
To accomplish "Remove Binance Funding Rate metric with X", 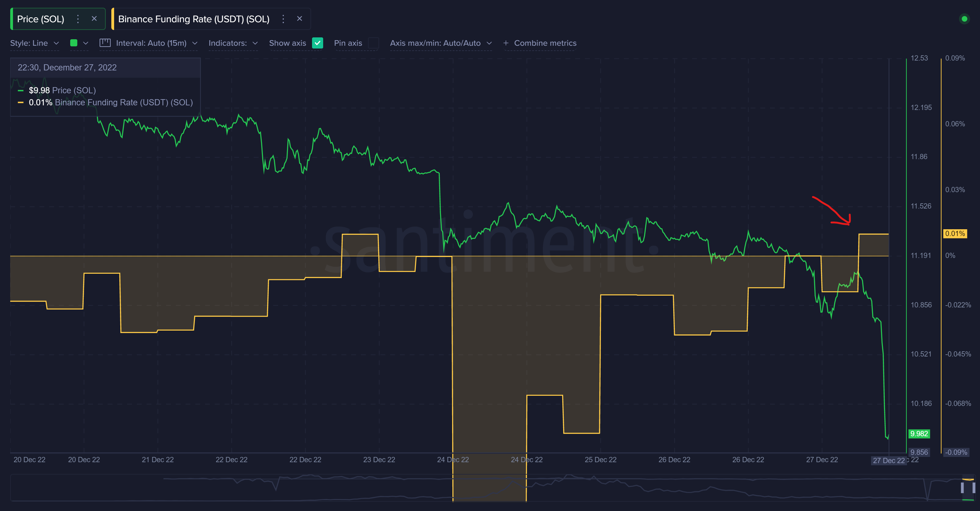I will point(299,19).
